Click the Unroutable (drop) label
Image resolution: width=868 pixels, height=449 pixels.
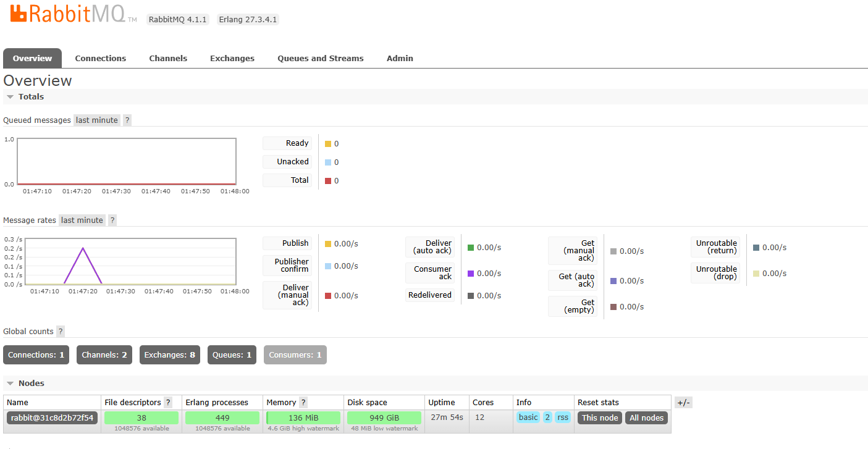click(717, 273)
